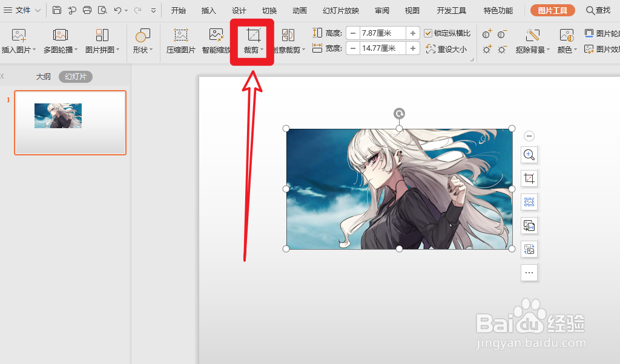Click the undo arrow icon
Image resolution: width=620 pixels, height=364 pixels.
(117, 10)
